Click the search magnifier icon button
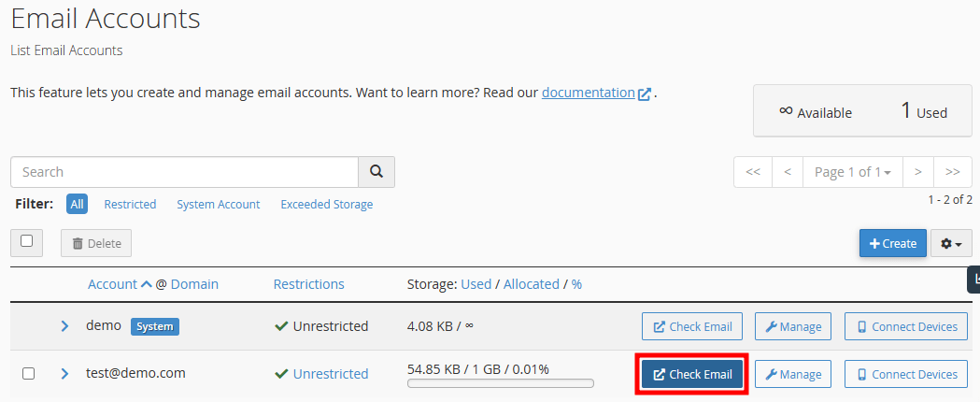 pos(376,172)
